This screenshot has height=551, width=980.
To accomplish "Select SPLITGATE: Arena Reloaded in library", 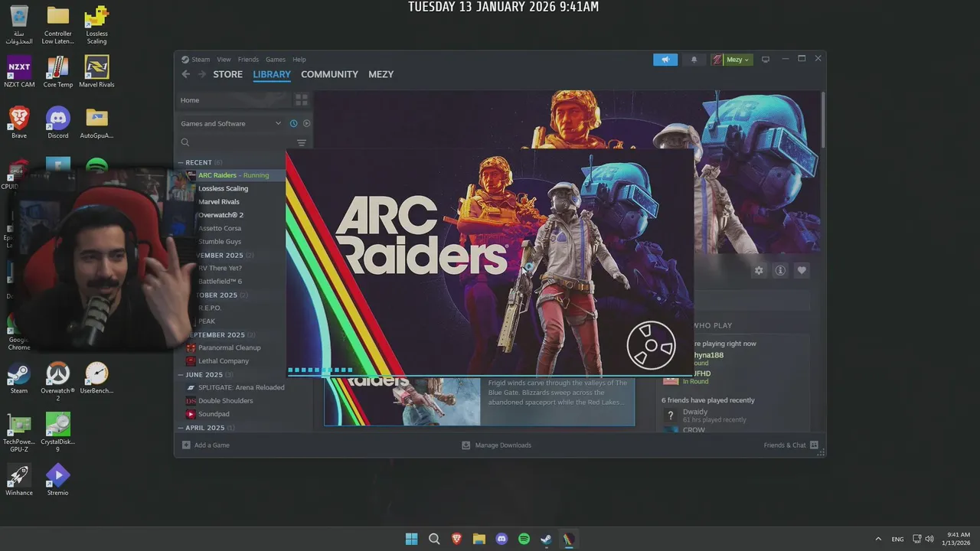I will pos(235,387).
